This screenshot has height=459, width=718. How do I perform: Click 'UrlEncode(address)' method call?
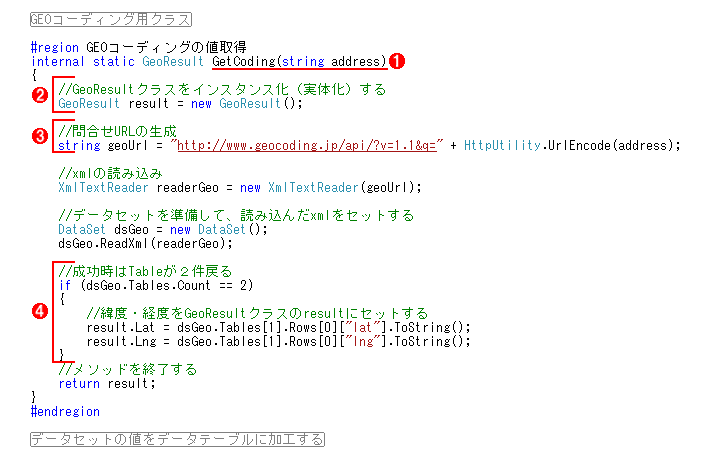coord(610,145)
